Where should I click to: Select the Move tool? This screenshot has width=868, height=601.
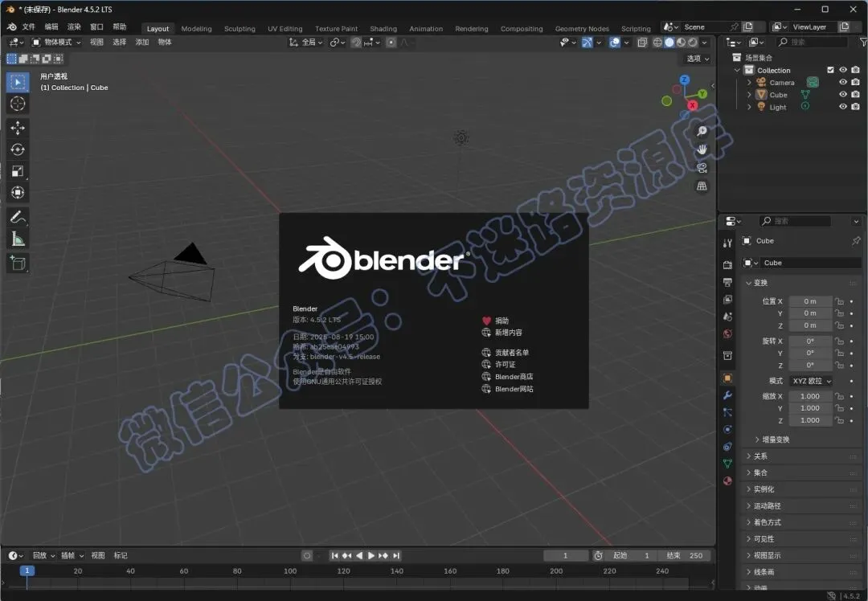pos(18,128)
